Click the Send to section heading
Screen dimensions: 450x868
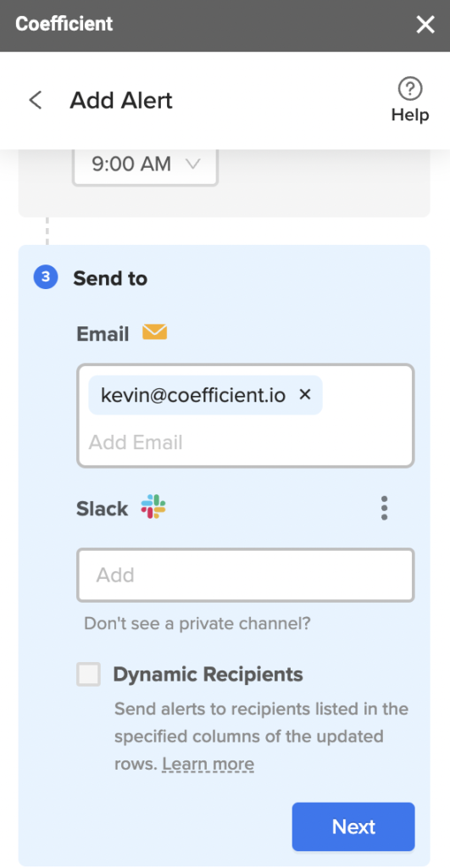110,278
